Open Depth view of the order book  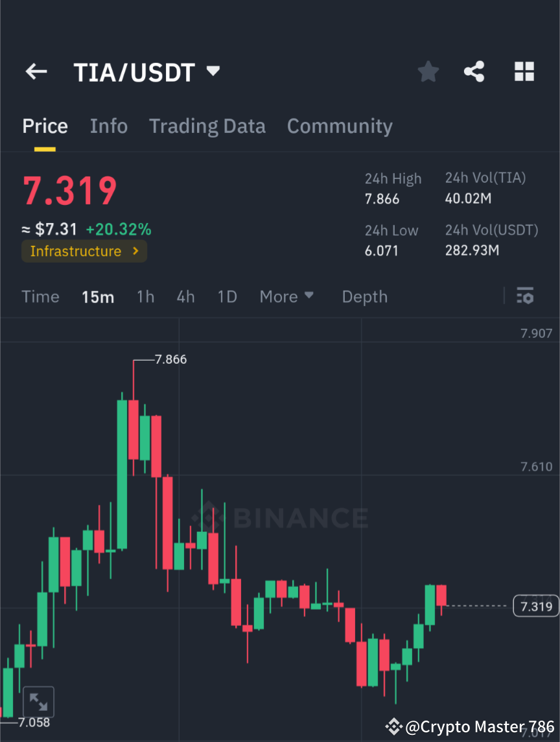[364, 296]
